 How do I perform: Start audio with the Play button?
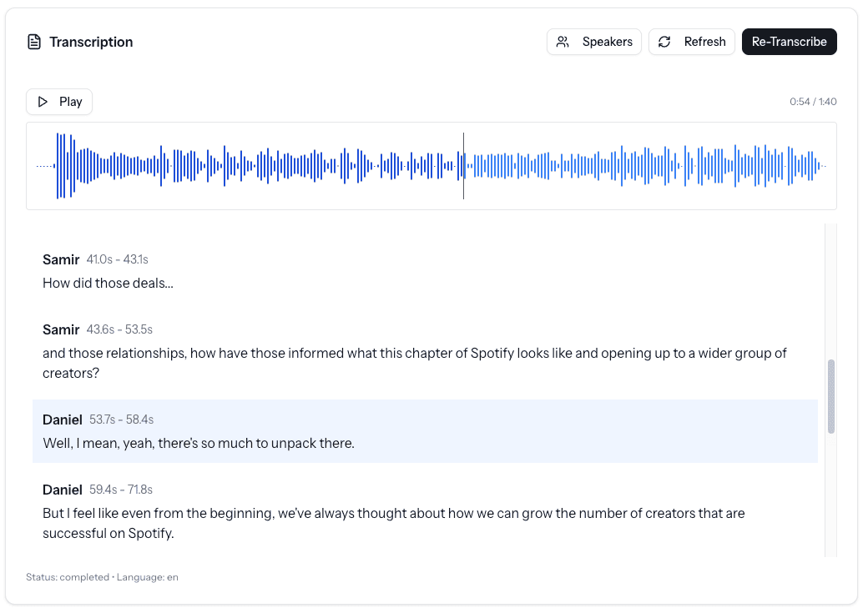click(59, 102)
